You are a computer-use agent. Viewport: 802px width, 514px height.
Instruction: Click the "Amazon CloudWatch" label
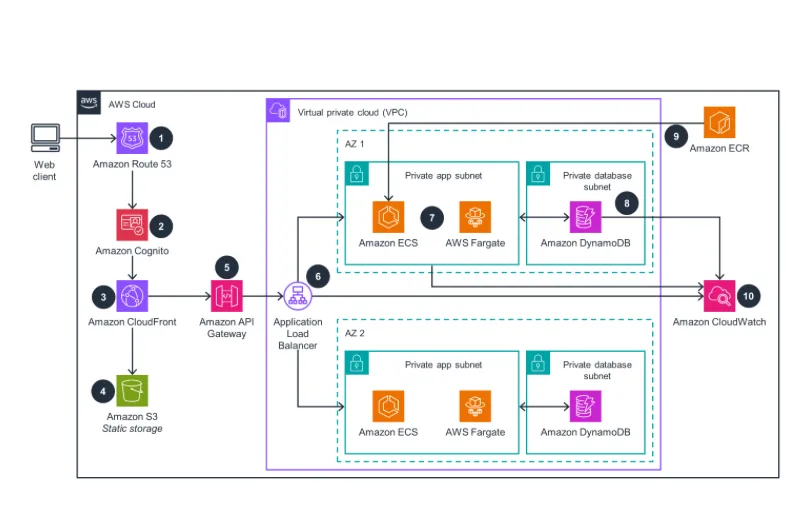(x=719, y=322)
